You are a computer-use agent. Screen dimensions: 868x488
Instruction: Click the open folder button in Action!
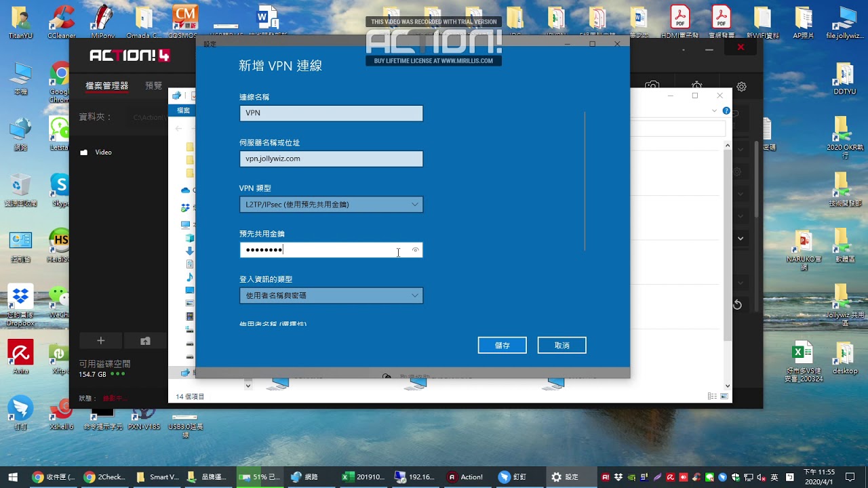[145, 340]
